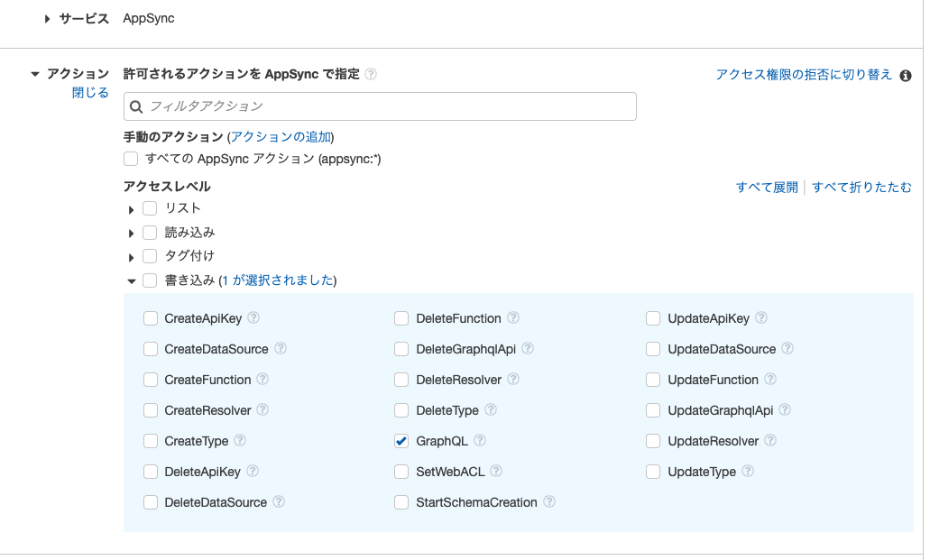Expand the リスト access level arrow

pos(131,210)
